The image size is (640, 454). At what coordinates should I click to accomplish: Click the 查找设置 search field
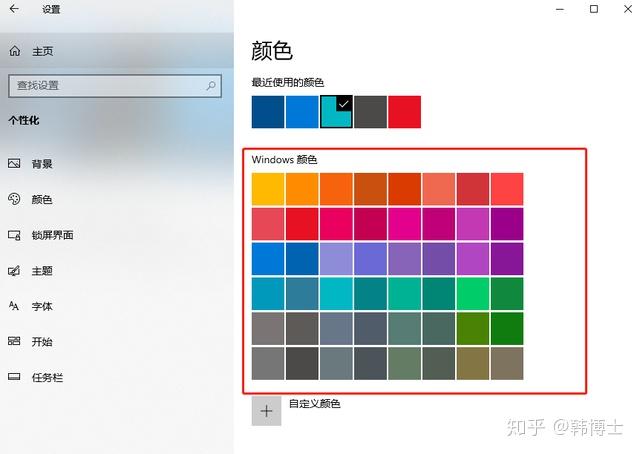(x=115, y=86)
